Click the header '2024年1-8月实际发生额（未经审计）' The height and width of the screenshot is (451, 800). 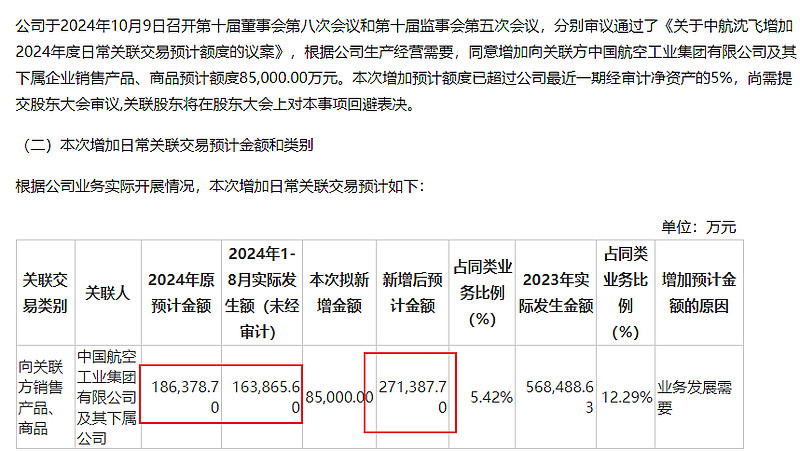262,293
